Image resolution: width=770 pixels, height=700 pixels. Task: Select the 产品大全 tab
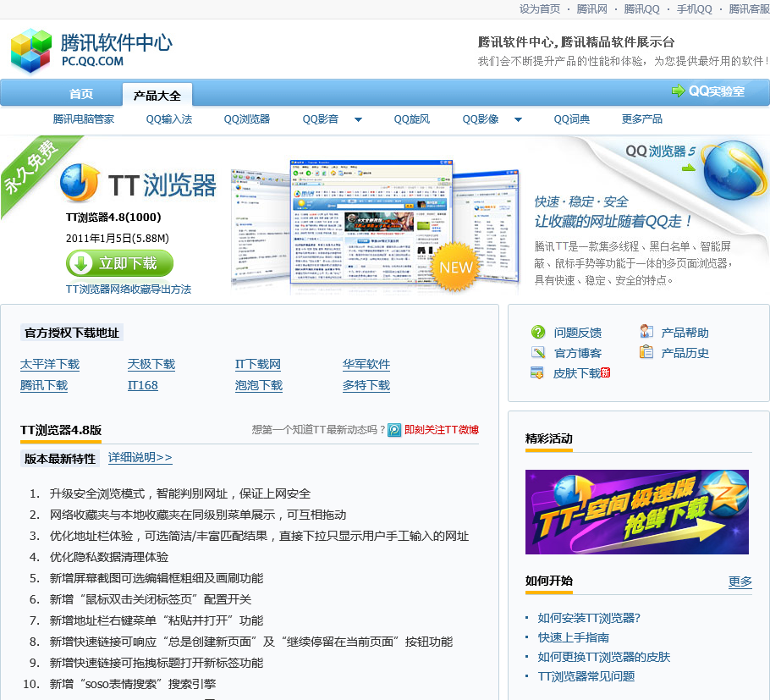click(157, 95)
